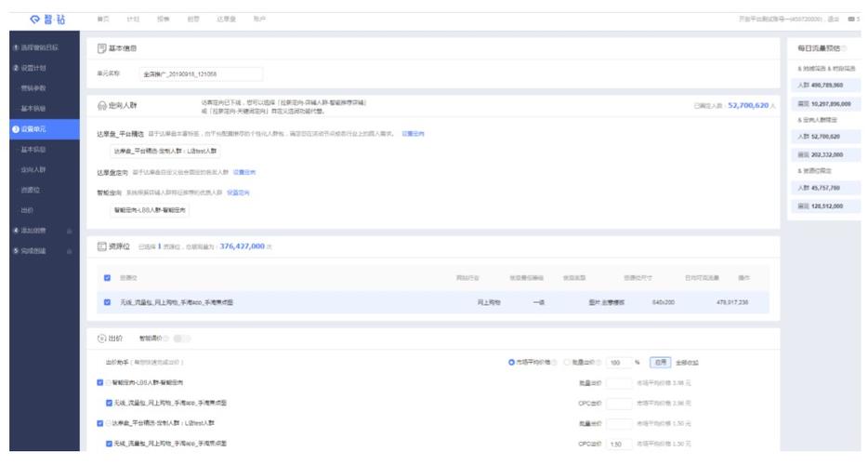Open the 计划 top navigation tab
The image size is (868, 465).
(133, 19)
